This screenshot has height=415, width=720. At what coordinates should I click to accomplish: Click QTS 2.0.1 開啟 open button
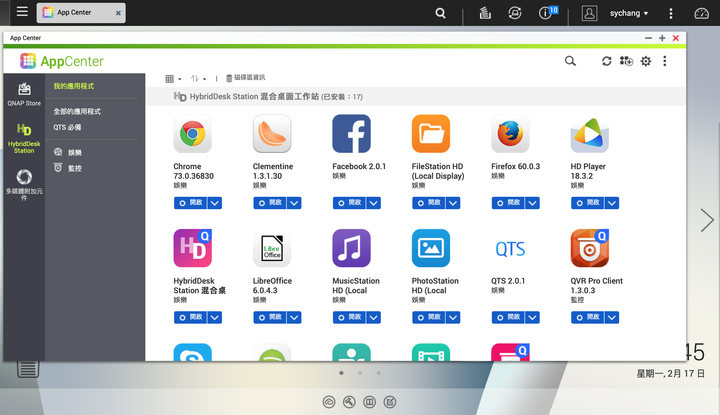point(508,317)
